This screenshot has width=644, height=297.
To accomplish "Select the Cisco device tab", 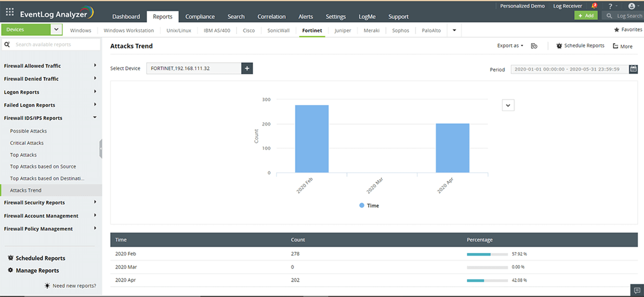I will [x=249, y=30].
